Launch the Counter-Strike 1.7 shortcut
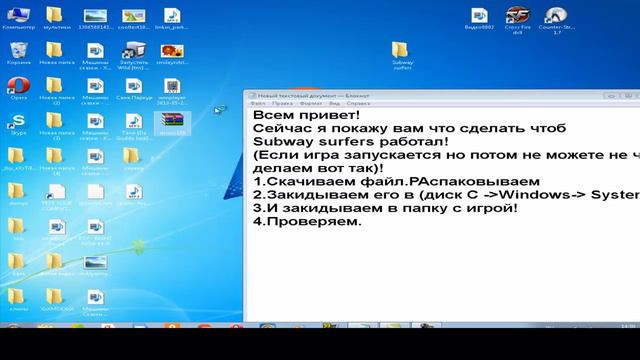Image resolution: width=640 pixels, height=360 pixels. tap(556, 20)
